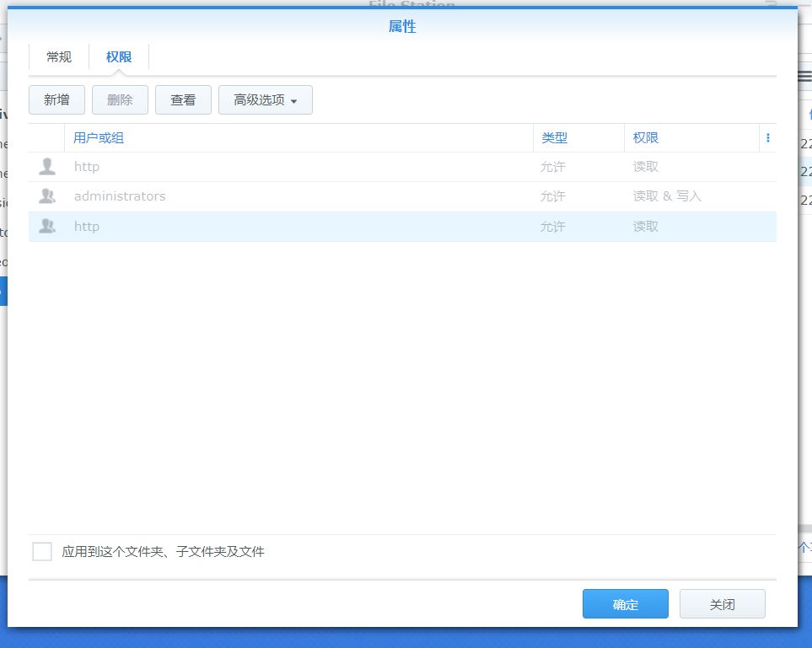The height and width of the screenshot is (648, 812).
Task: Dismiss the dialog with 关闭
Action: coord(722,603)
